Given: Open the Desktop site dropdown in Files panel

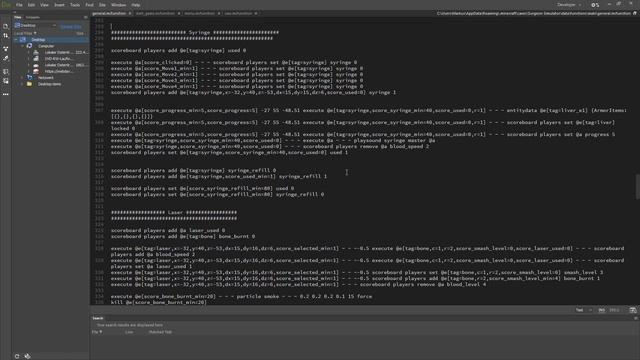Looking at the screenshot, I should [35, 25].
